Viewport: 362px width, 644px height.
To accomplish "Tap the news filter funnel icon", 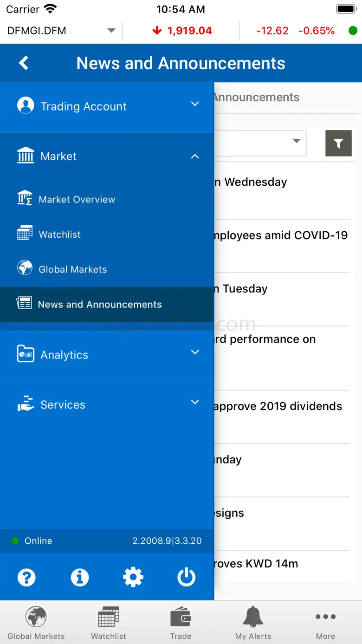I will coord(338,143).
